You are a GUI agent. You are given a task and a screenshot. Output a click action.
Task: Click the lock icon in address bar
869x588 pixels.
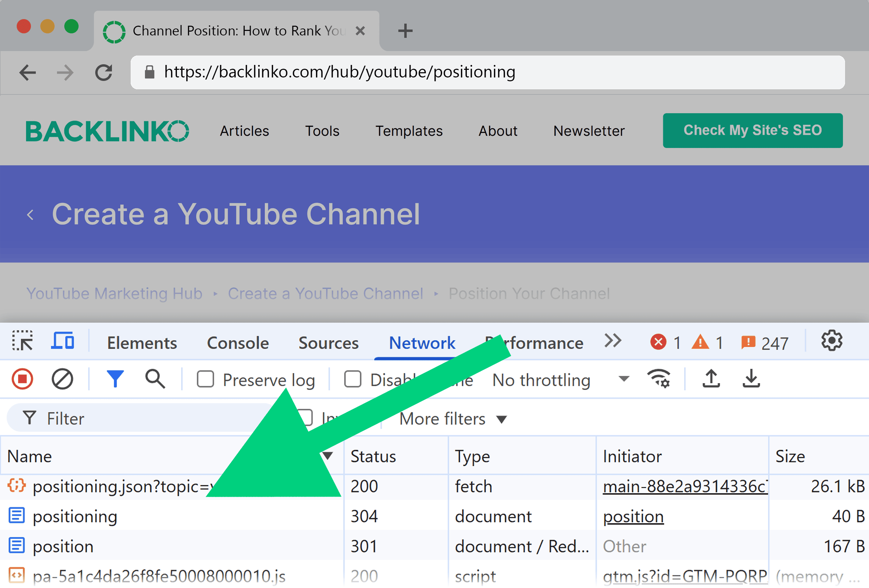(x=149, y=72)
